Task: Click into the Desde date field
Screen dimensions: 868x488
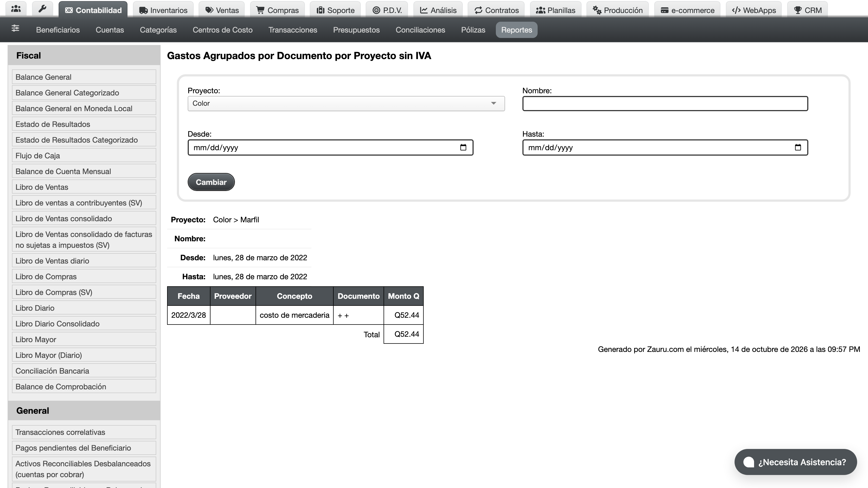Action: pyautogui.click(x=330, y=147)
